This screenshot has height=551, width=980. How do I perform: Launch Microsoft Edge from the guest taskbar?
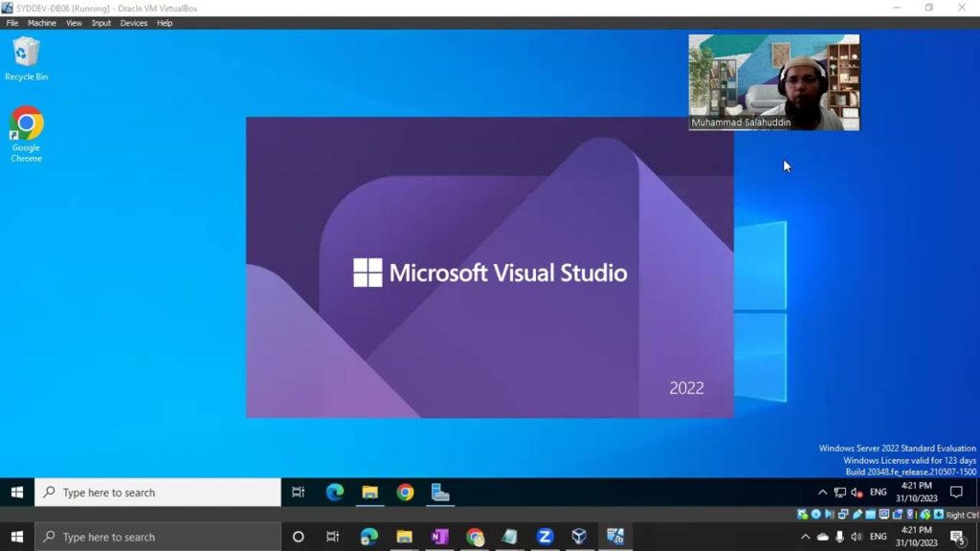[x=335, y=493]
